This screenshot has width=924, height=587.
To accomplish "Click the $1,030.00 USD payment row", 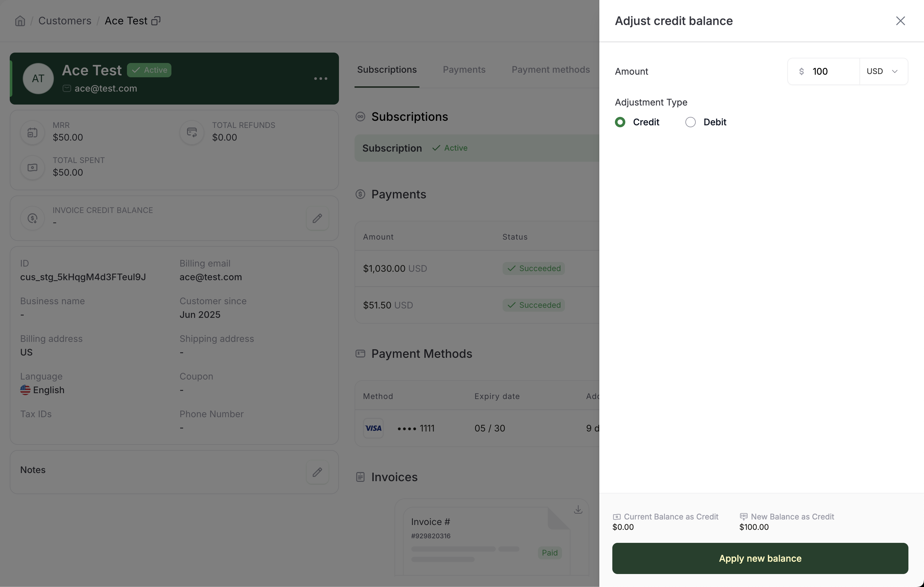I will 477,269.
